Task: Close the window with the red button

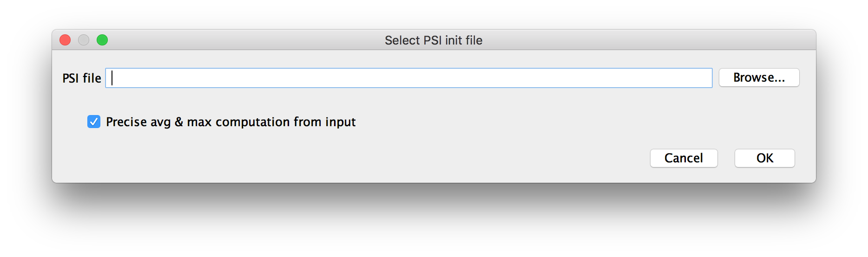Action: (x=65, y=40)
